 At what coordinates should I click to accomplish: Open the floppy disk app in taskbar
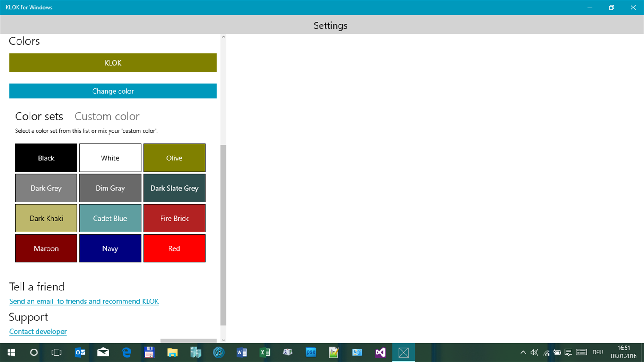click(x=149, y=353)
